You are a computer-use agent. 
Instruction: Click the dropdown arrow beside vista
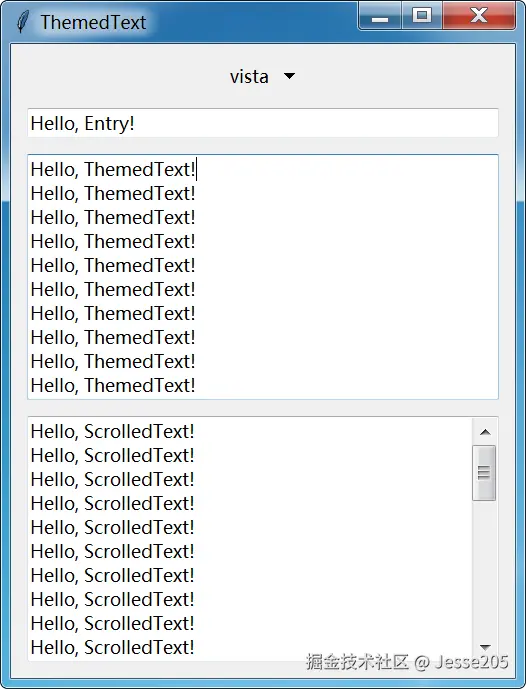coord(289,76)
